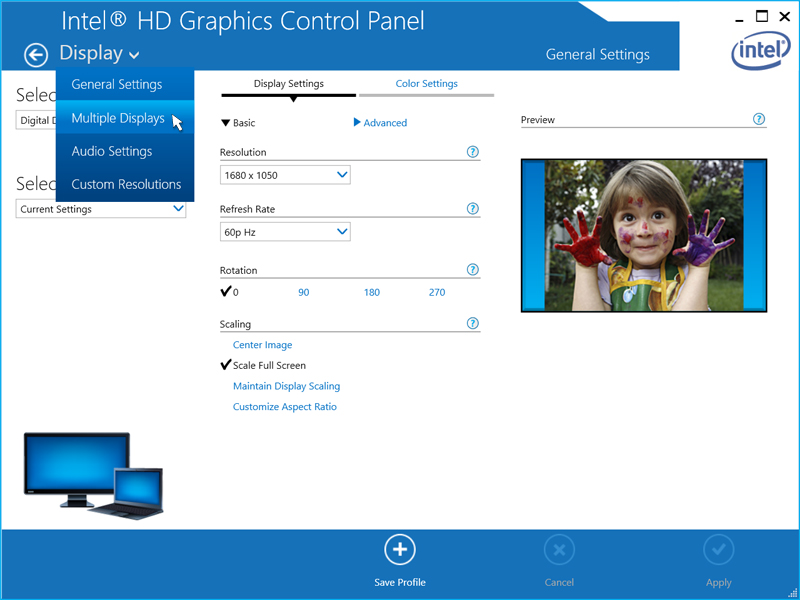Minimize the control panel window
Image resolution: width=800 pixels, height=600 pixels.
(x=739, y=20)
